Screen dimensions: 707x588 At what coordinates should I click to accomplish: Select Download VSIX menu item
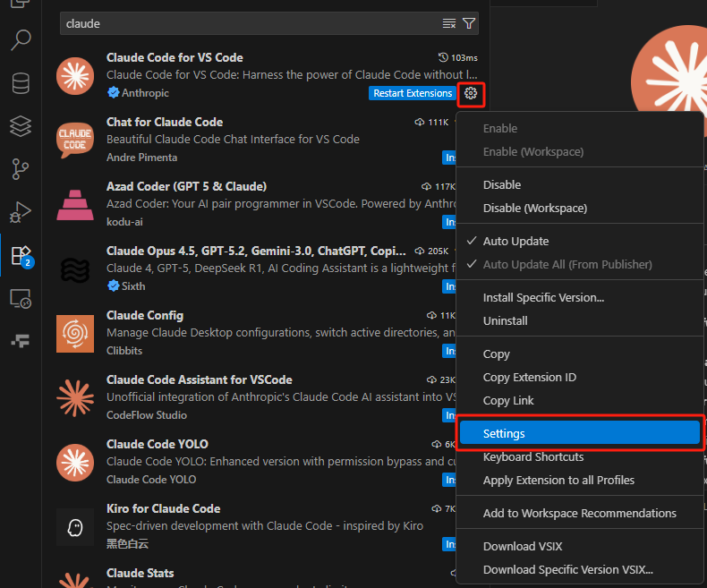(x=580, y=546)
